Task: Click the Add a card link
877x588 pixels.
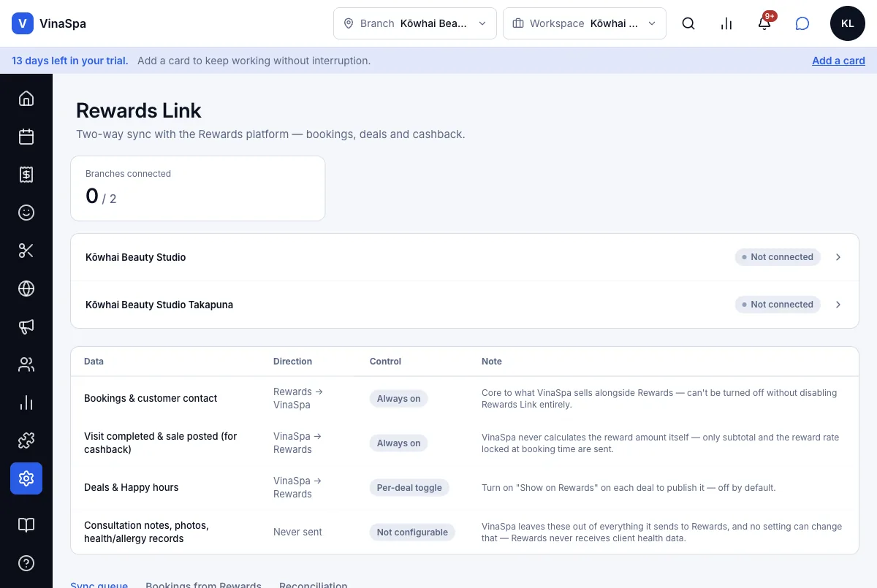Action: tap(838, 61)
